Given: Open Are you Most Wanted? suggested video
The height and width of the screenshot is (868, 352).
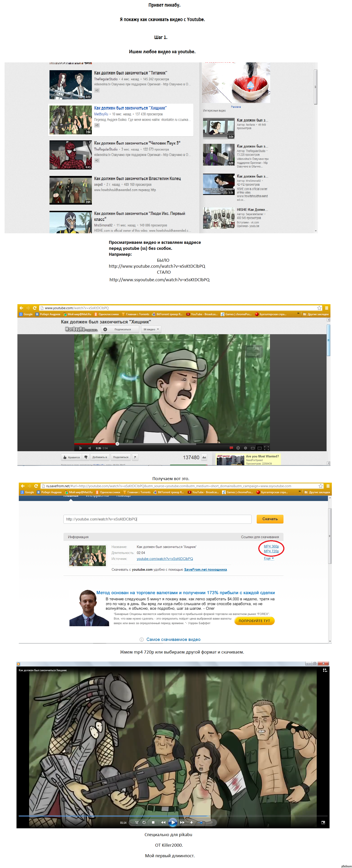Looking at the screenshot, I should coord(262,456).
